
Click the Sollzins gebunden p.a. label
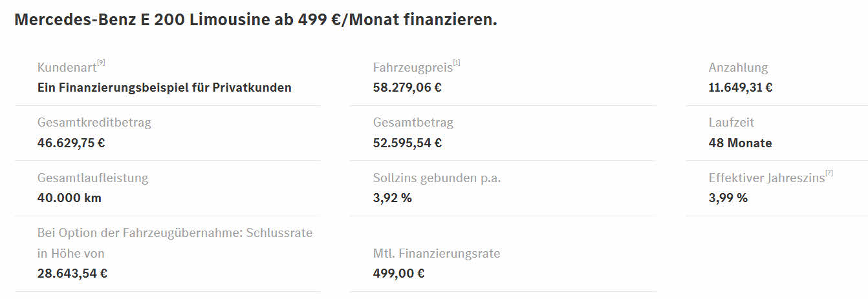coord(437,178)
